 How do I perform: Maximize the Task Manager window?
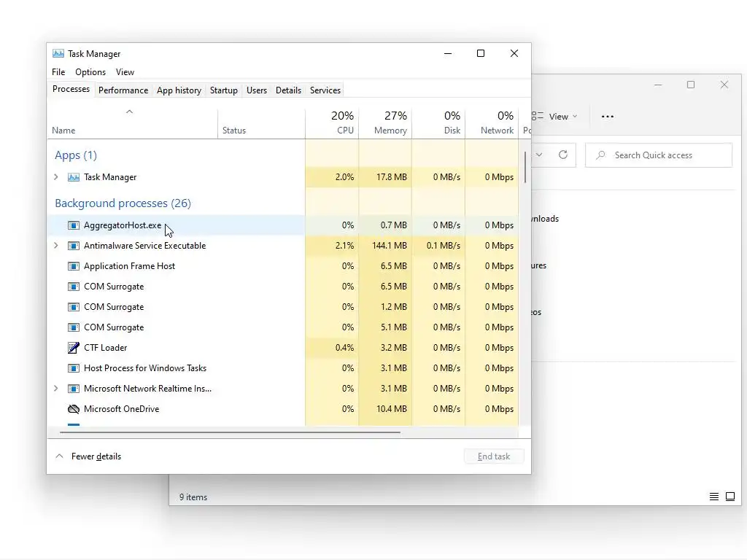click(481, 53)
